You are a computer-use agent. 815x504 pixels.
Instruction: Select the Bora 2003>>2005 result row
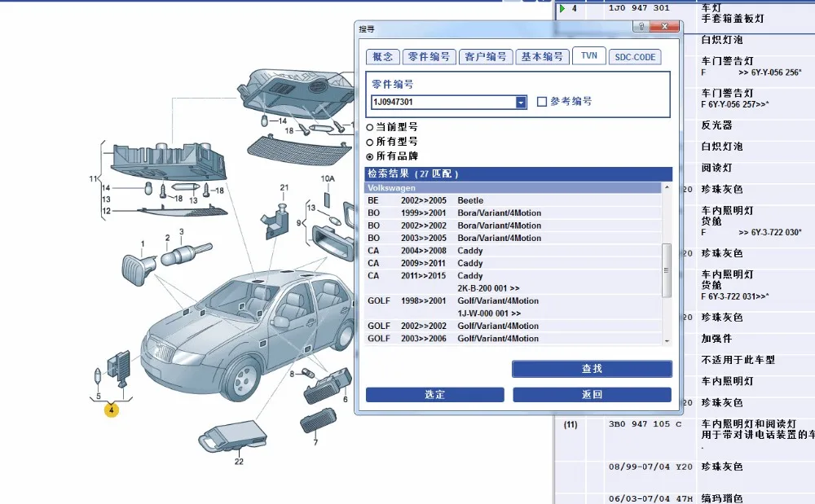513,238
